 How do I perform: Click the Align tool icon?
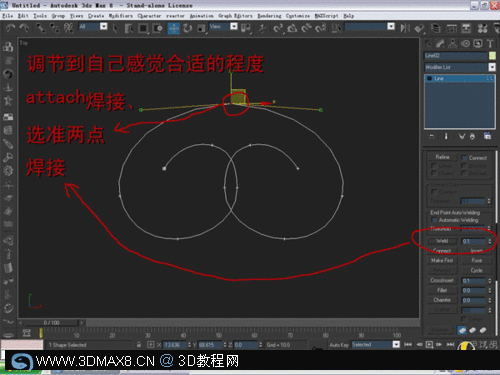coord(419,28)
